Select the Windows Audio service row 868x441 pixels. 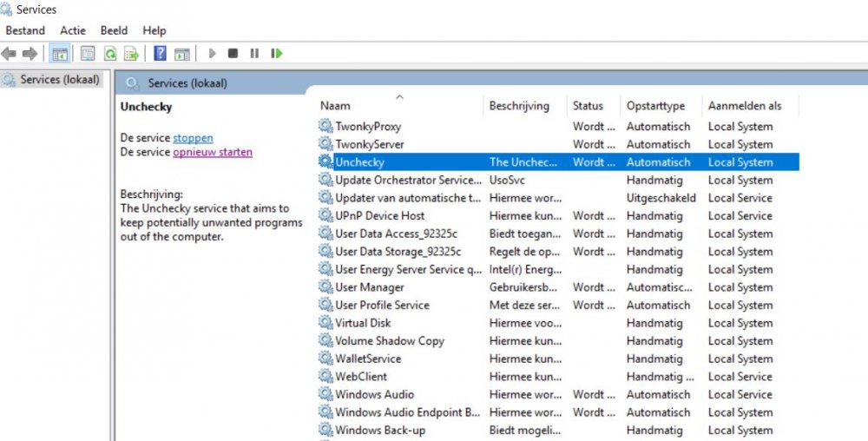tap(374, 395)
